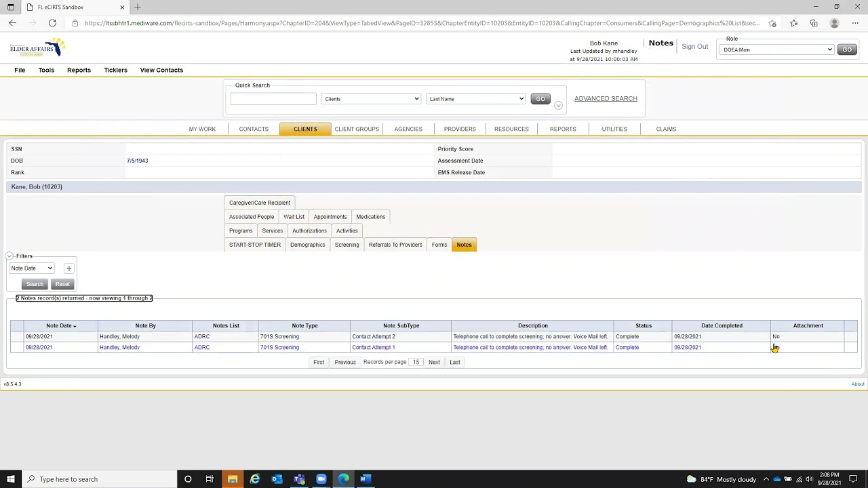868x488 pixels.
Task: Close the FL eCIRTS Sandbox tab
Action: 122,7
